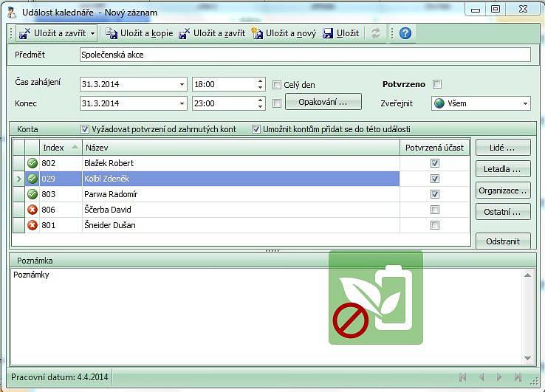545x392 pixels.
Task: Go to the last record navigation arrow
Action: (518, 377)
